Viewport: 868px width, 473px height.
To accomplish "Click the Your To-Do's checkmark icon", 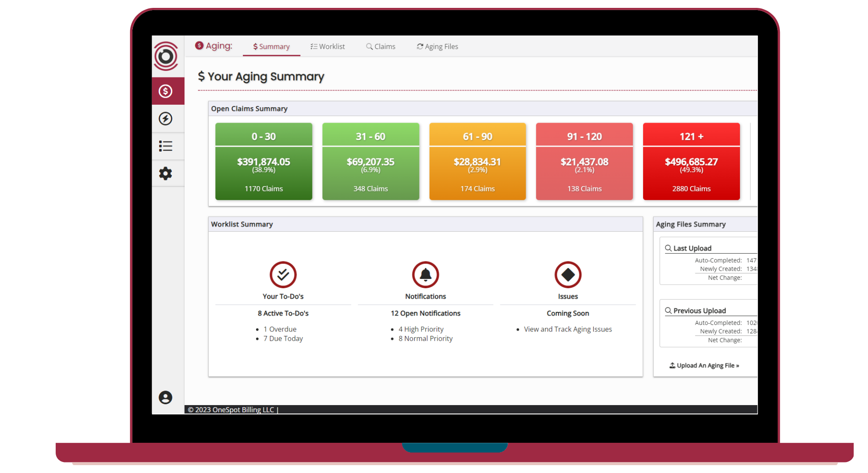I will 283,275.
